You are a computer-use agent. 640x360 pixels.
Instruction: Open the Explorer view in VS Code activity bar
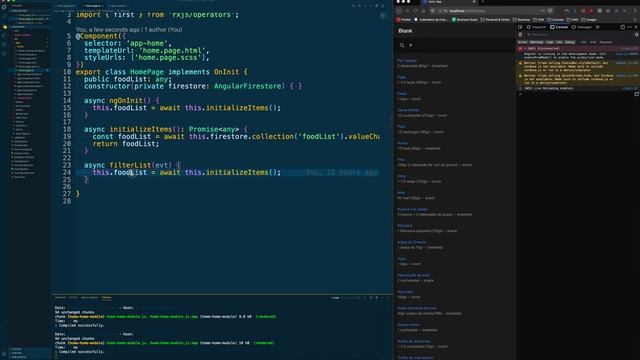(x=4, y=7)
